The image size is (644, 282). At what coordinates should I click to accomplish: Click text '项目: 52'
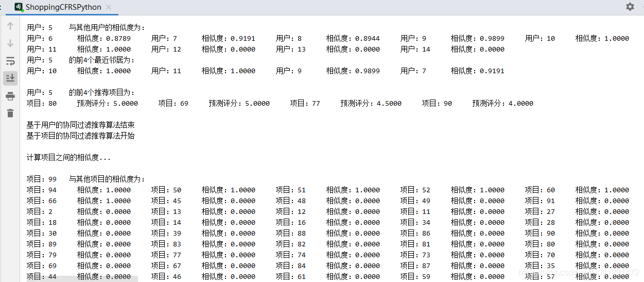[x=415, y=190]
